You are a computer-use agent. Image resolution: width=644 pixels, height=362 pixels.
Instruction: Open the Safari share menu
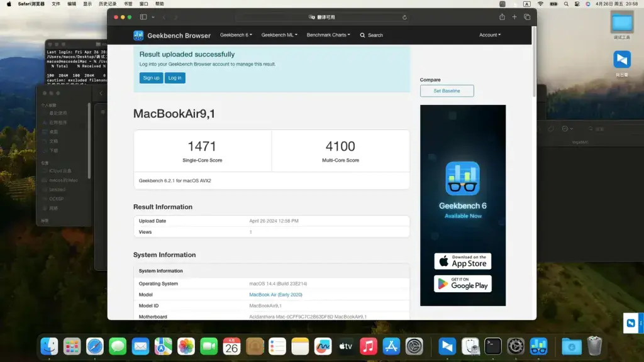click(502, 17)
